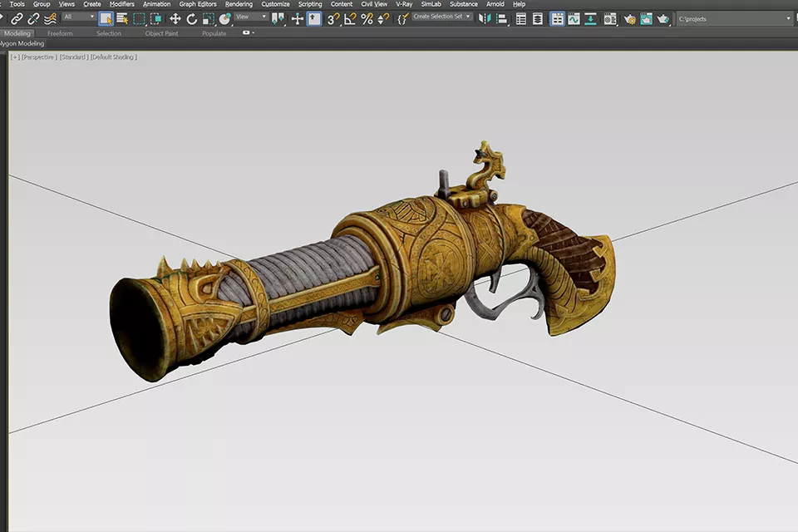Click the Render Production teapot icon
Image resolution: width=798 pixels, height=532 pixels.
click(663, 19)
